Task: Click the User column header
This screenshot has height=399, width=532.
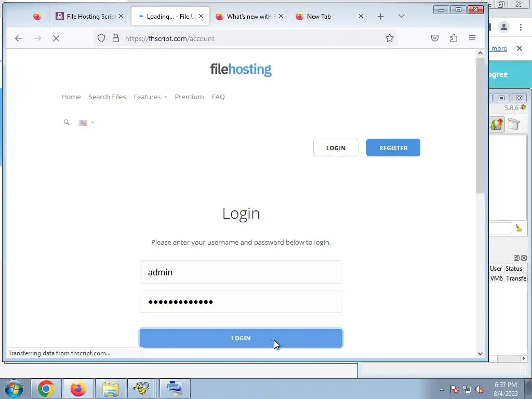Action: point(496,269)
